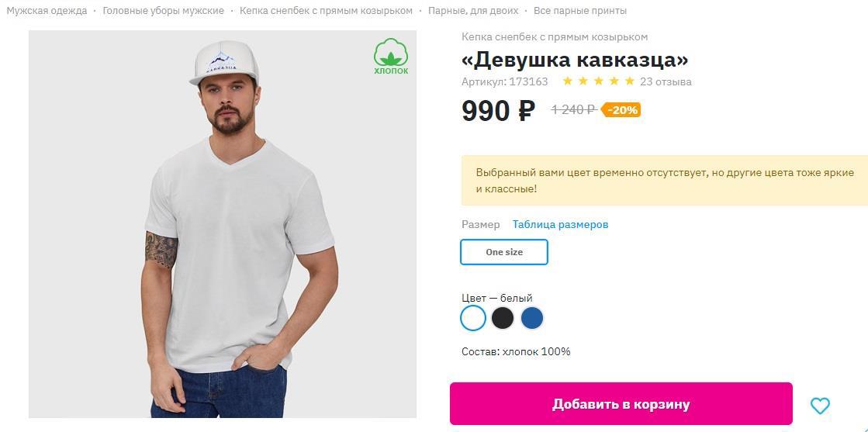Screen dimensions: 868x432
Task: Click the -20% discount badge
Action: click(x=621, y=110)
